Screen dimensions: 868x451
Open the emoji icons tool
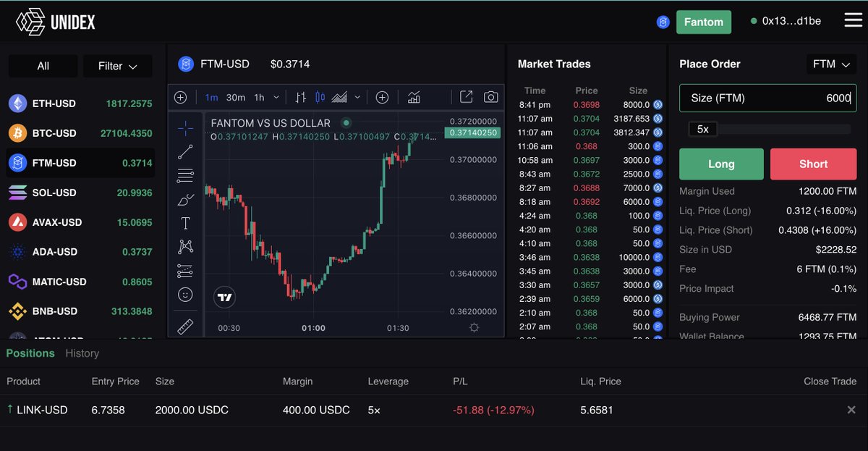[x=185, y=295]
